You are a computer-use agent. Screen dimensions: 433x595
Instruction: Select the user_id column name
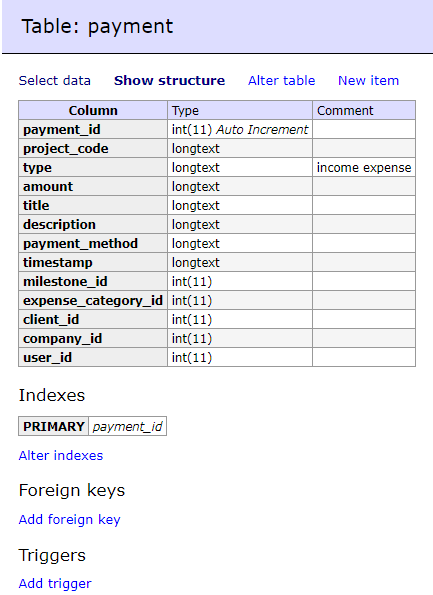(x=47, y=357)
